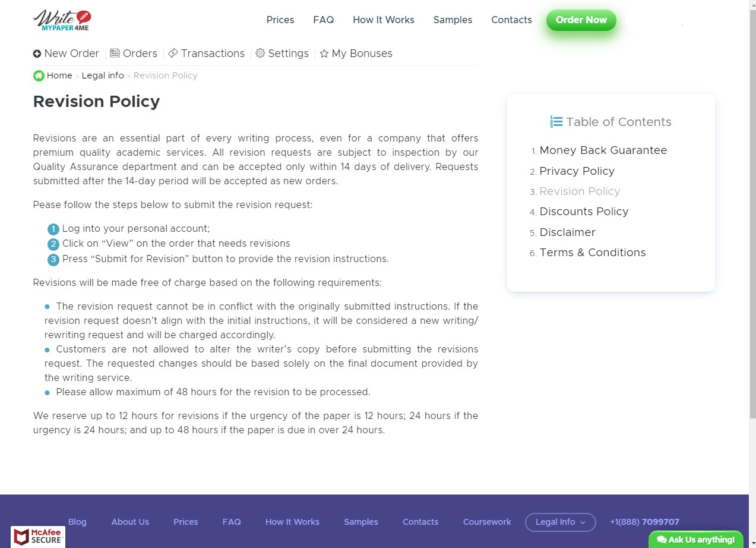Click the Orders list icon

115,53
